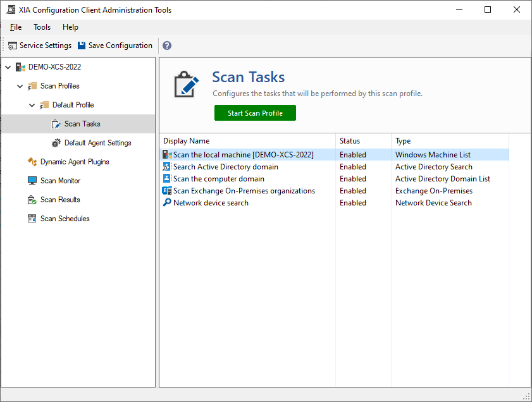The height and width of the screenshot is (402, 532).
Task: Click the Scan Exchange On-Premises row icon
Action: tap(167, 191)
